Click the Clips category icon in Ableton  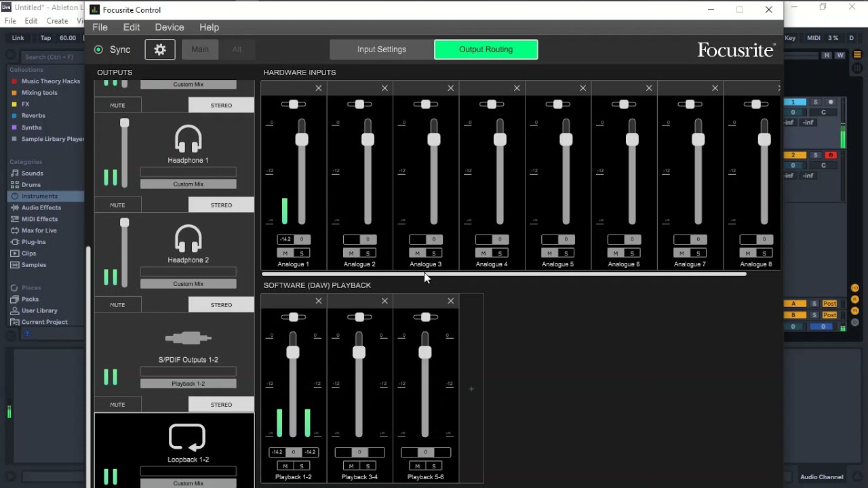pyautogui.click(x=14, y=253)
